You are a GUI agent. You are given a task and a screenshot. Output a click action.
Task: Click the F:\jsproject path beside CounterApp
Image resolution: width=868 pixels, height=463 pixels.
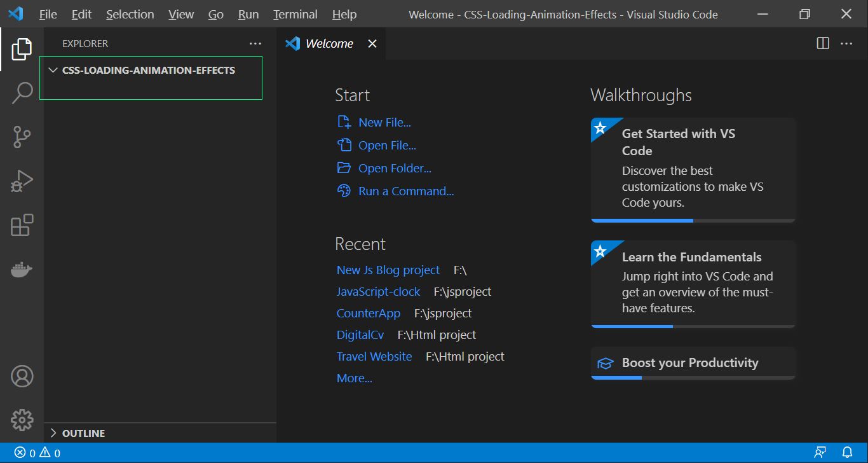tap(443, 313)
